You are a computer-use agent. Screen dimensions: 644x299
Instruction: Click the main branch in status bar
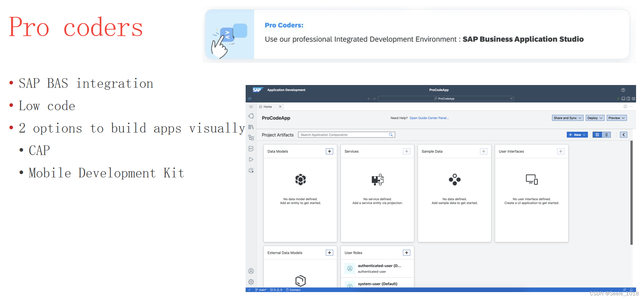(261, 290)
